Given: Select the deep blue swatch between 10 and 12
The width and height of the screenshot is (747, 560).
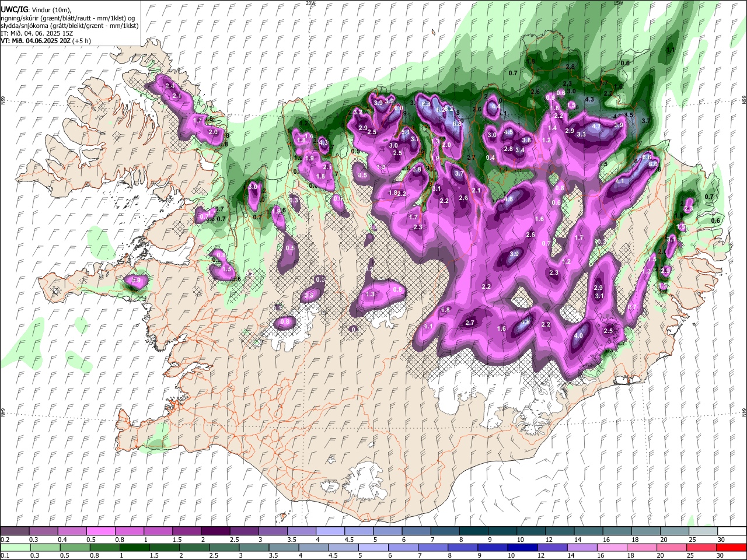Looking at the screenshot, I should pyautogui.click(x=523, y=547).
